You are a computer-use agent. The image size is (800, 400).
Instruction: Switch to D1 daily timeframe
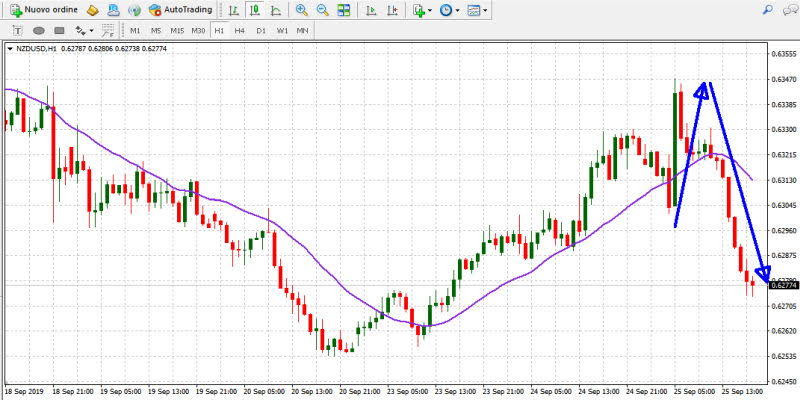click(261, 31)
